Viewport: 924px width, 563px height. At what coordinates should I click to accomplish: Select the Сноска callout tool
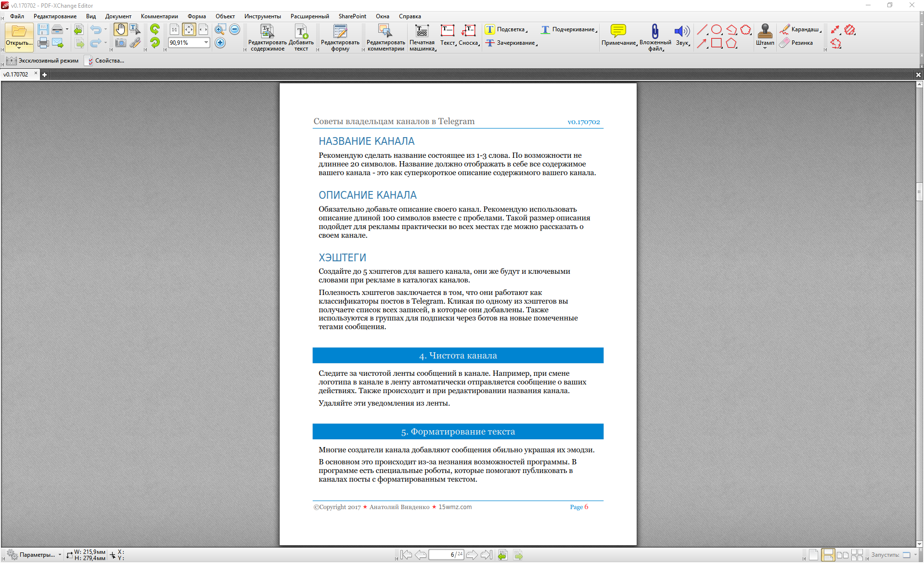click(468, 36)
